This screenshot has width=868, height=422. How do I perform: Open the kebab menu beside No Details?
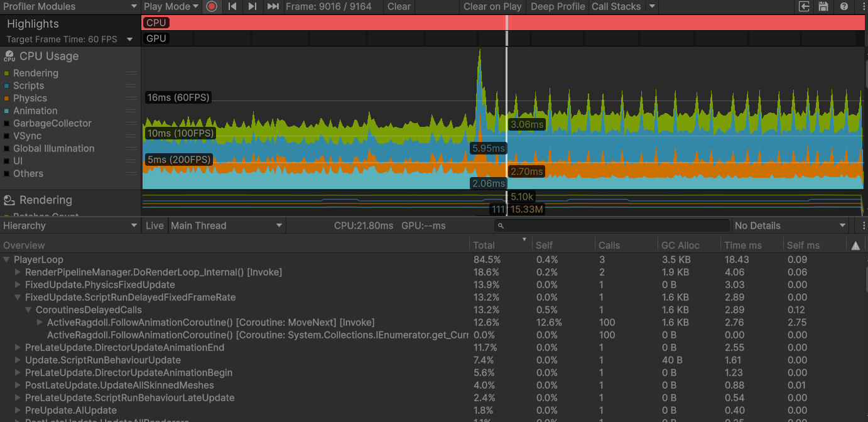click(864, 225)
